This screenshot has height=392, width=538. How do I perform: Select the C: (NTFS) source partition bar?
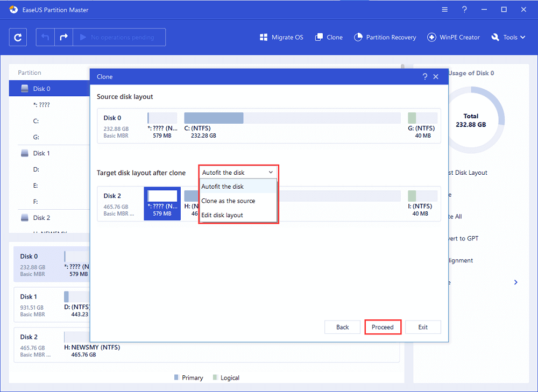click(292, 118)
